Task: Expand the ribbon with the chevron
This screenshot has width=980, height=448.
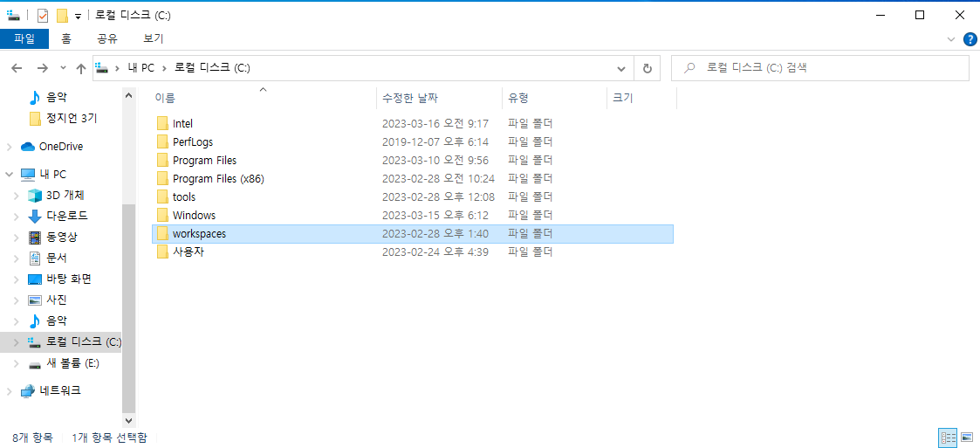Action: [951, 38]
